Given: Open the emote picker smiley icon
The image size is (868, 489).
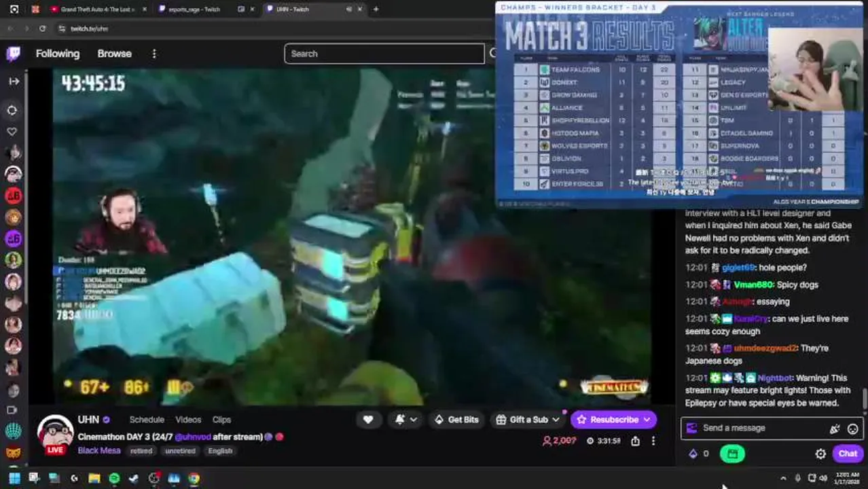Looking at the screenshot, I should (x=853, y=429).
